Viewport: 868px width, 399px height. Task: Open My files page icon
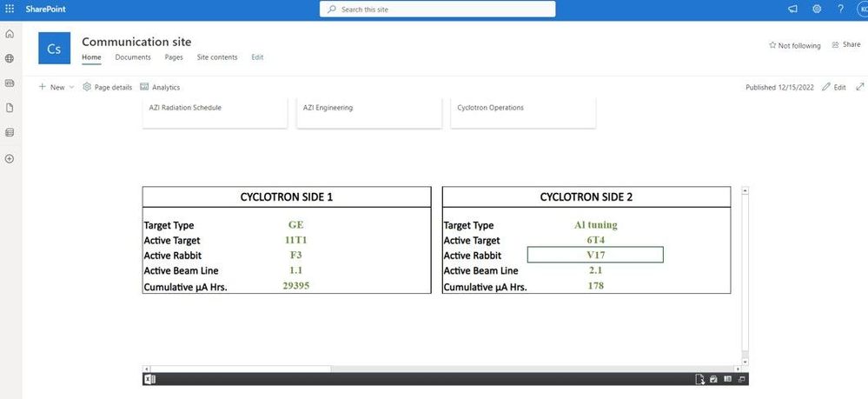click(10, 108)
